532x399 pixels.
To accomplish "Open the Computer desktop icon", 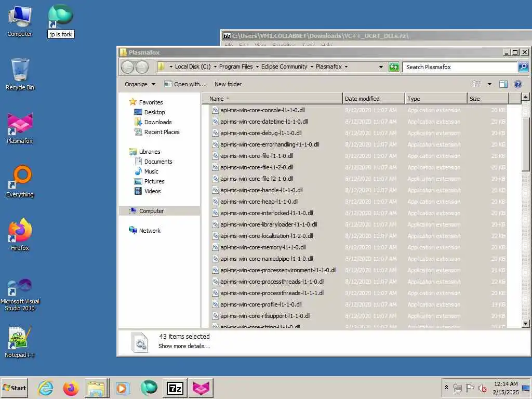I will click(x=20, y=21).
